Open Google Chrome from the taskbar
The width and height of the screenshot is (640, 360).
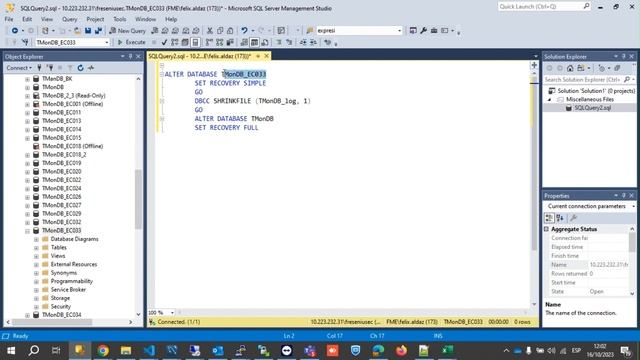[x=103, y=351]
